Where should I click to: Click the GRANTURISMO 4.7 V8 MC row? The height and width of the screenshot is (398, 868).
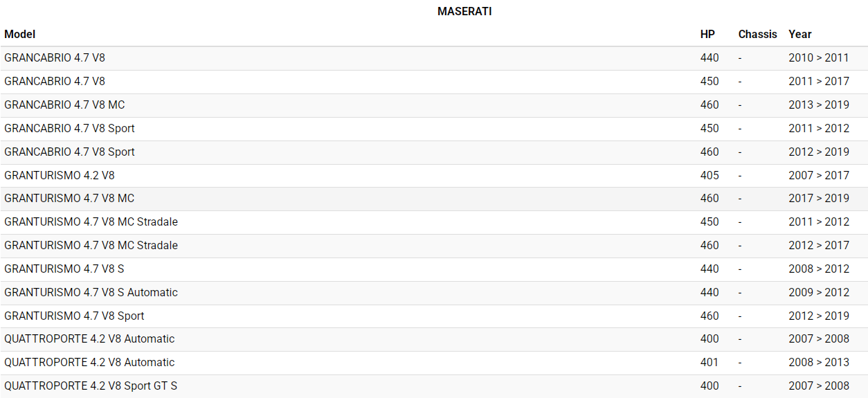coord(69,198)
